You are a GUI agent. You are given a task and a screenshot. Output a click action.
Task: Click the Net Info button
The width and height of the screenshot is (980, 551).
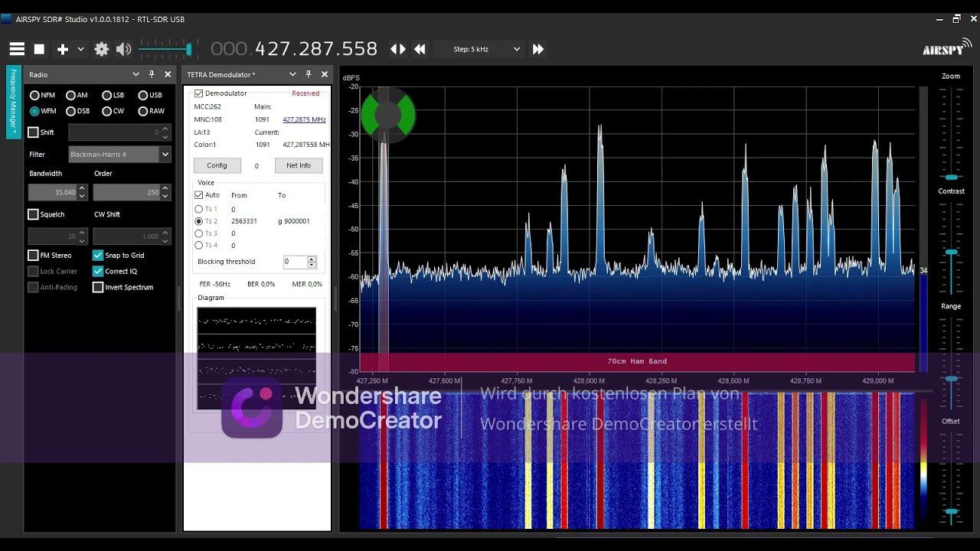(299, 165)
